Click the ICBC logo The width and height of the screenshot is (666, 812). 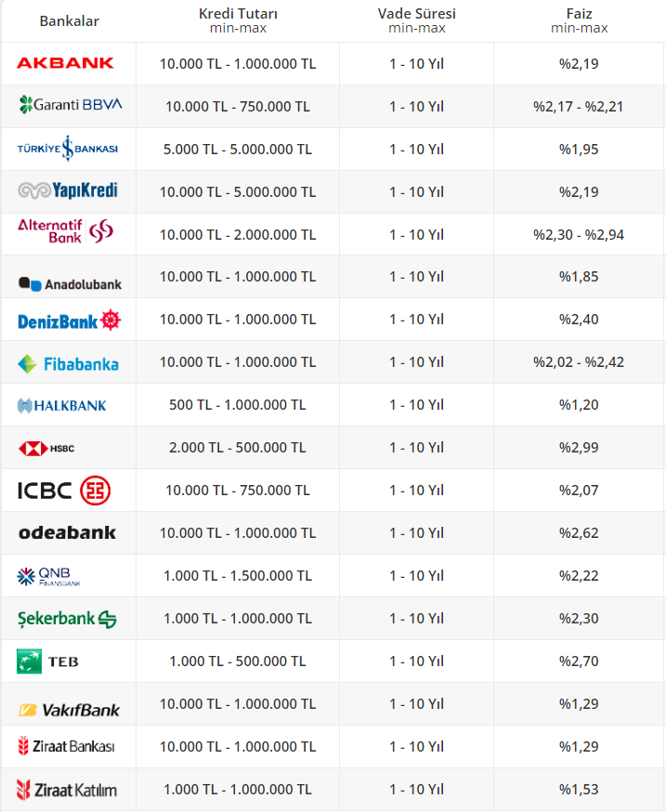coord(64,491)
